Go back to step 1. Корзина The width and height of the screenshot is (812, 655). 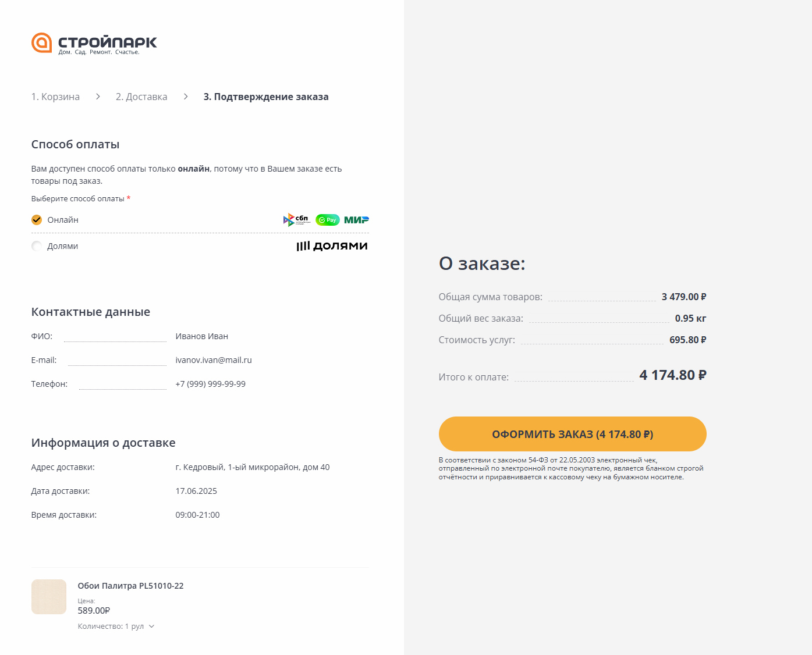tap(55, 97)
